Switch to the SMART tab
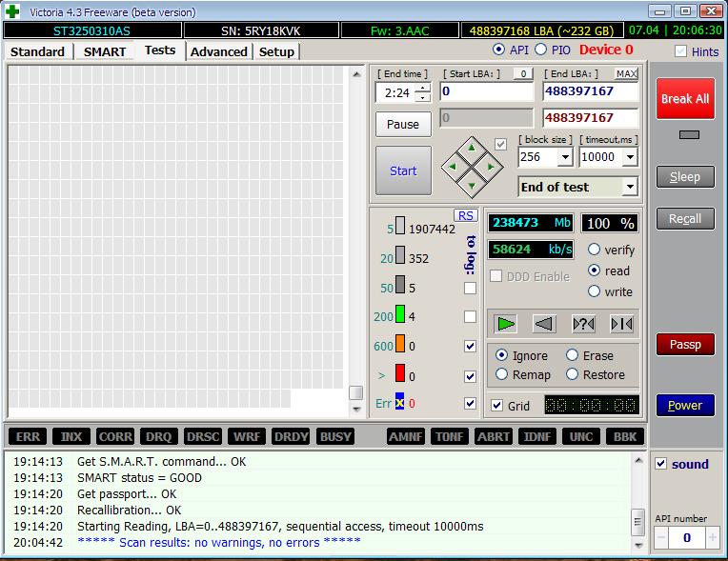 click(x=104, y=51)
